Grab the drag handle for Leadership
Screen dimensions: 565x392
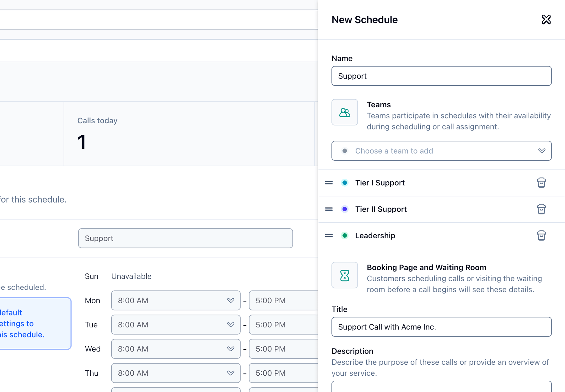click(x=329, y=236)
